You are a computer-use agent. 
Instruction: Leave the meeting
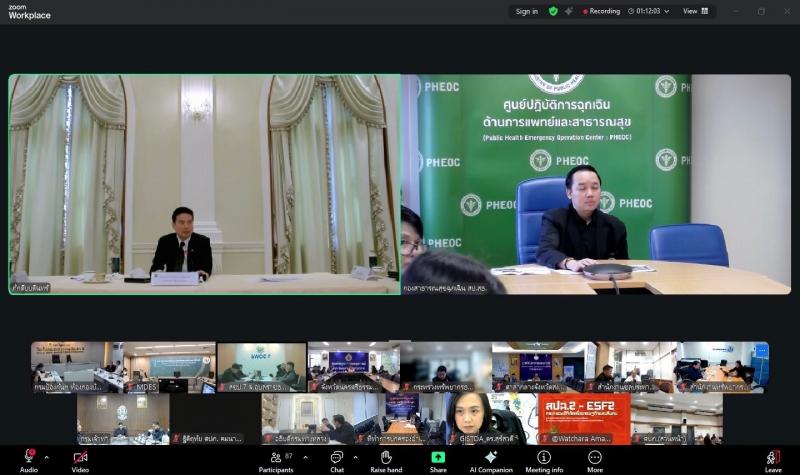[x=773, y=461]
